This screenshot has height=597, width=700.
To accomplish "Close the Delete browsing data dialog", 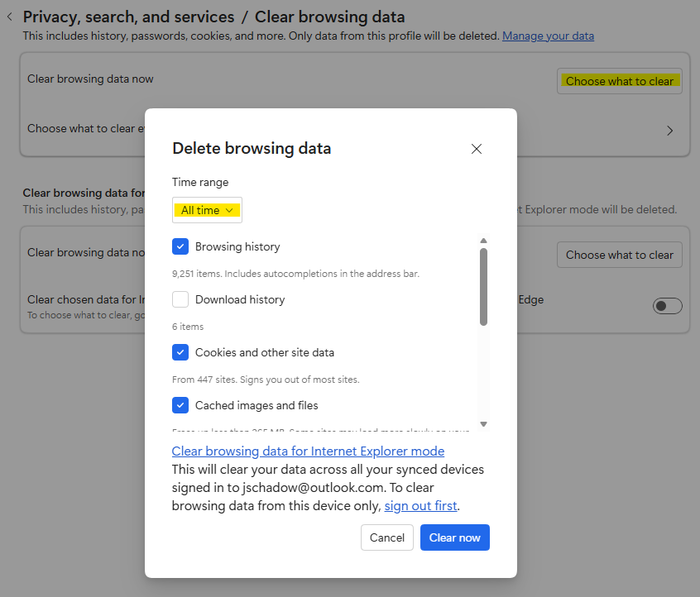I will tap(476, 149).
